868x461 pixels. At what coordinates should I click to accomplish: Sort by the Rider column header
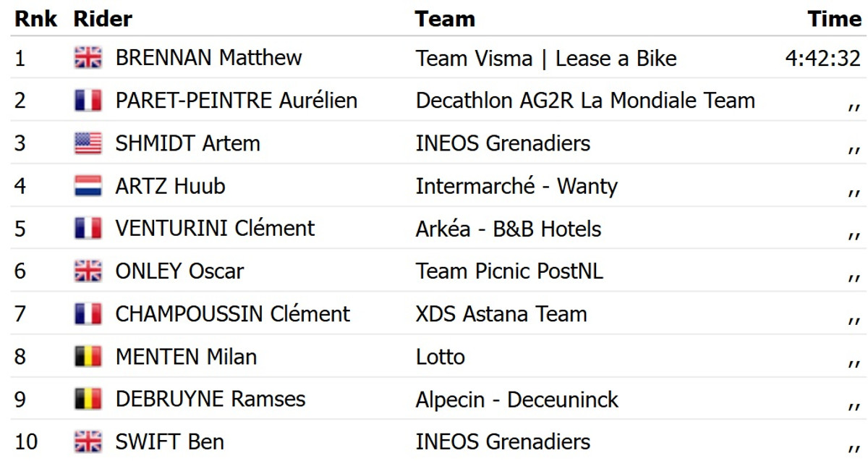[103, 19]
